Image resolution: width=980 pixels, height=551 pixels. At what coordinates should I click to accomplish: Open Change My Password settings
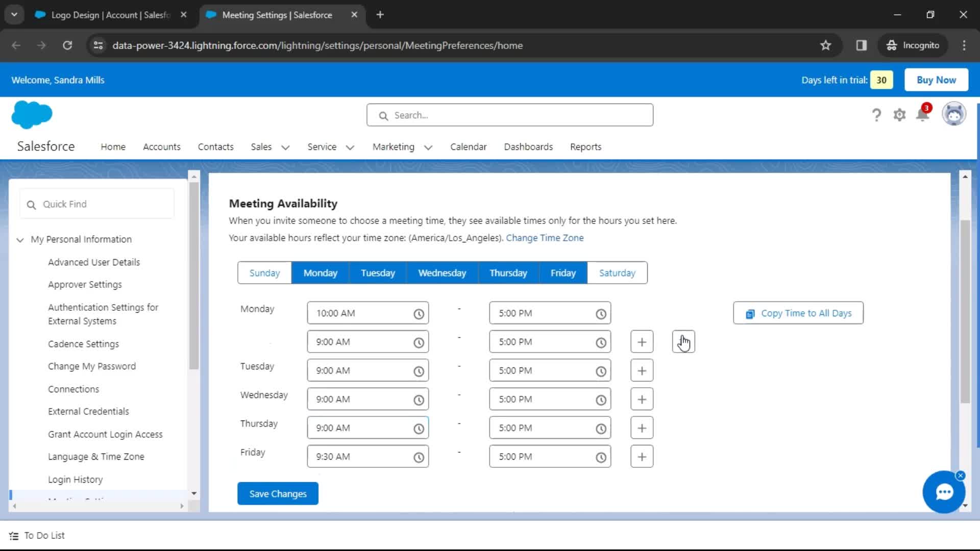pyautogui.click(x=92, y=366)
